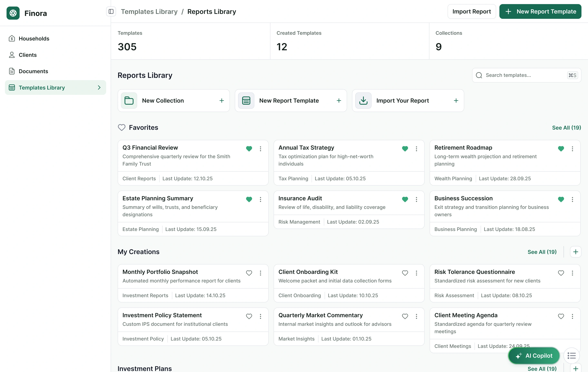
Task: Open Q3 Financial Review options menu
Action: (x=260, y=149)
